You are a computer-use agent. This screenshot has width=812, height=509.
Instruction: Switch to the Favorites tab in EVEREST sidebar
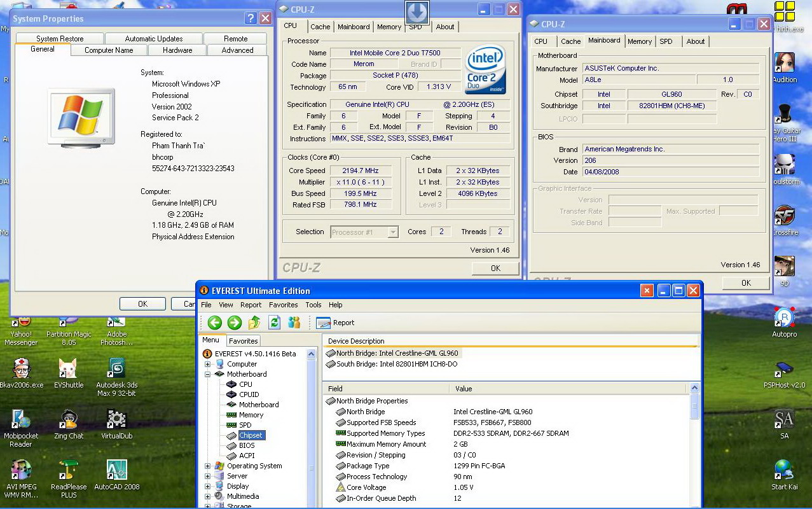point(244,341)
